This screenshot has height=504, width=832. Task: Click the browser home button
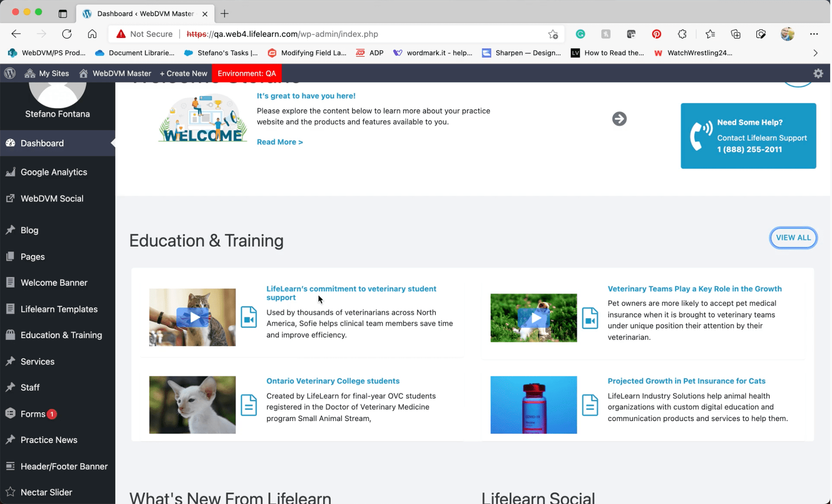[92, 34]
